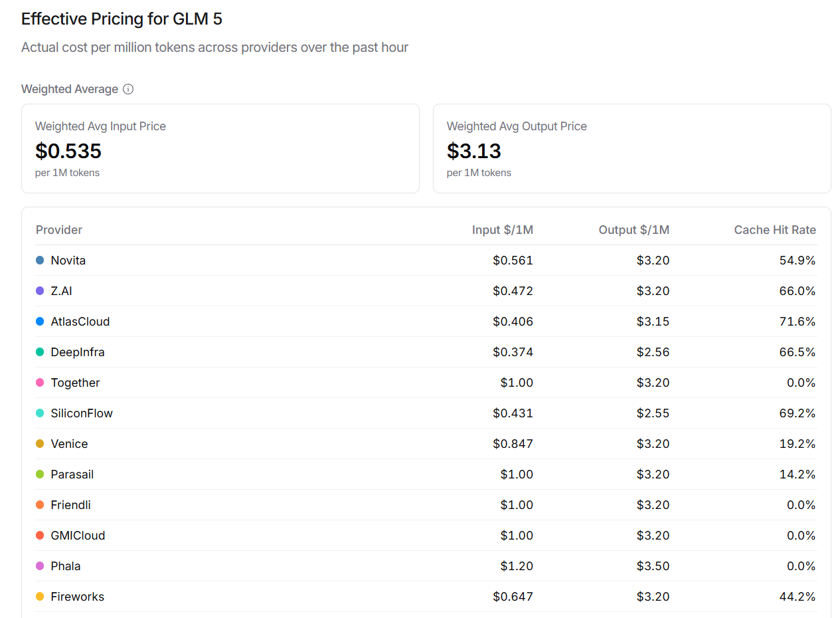Image resolution: width=840 pixels, height=618 pixels.
Task: Click the Input $/1M column header
Action: coord(502,230)
